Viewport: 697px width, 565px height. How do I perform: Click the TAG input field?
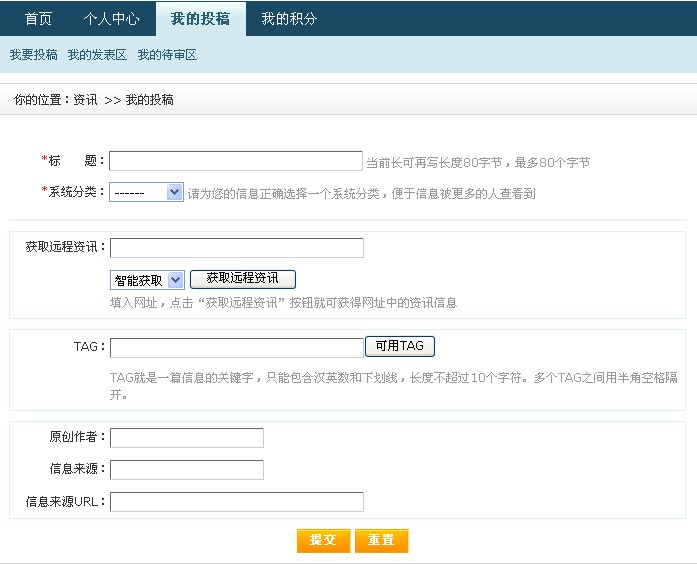click(236, 348)
